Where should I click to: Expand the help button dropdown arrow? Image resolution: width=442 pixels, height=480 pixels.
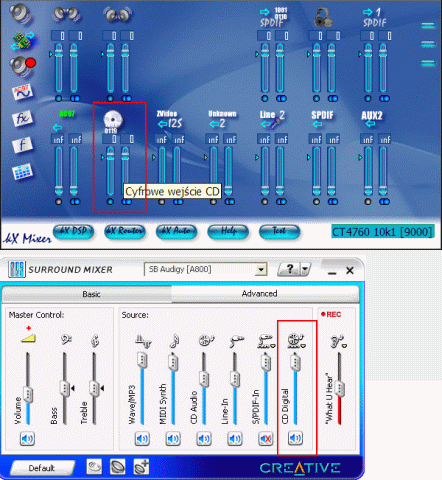tap(305, 269)
